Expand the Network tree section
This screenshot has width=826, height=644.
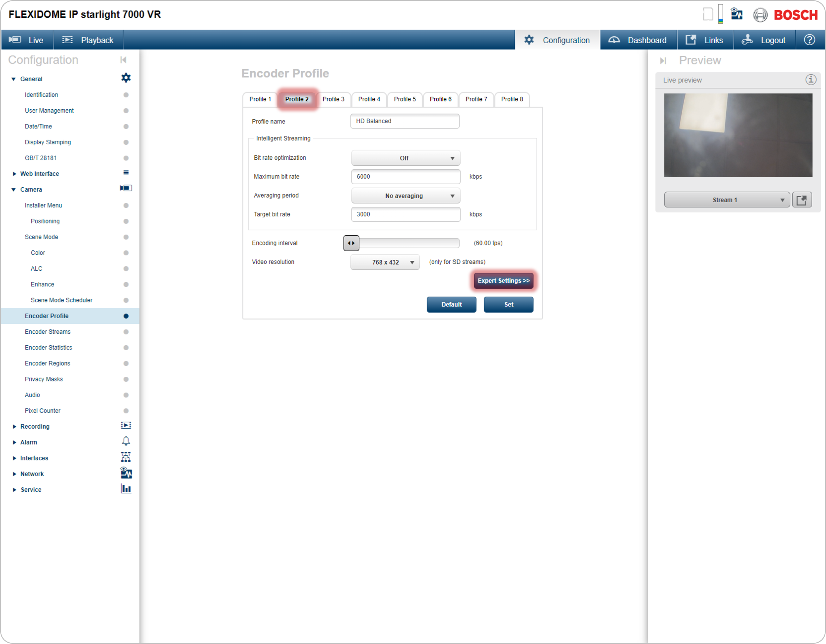pyautogui.click(x=14, y=474)
